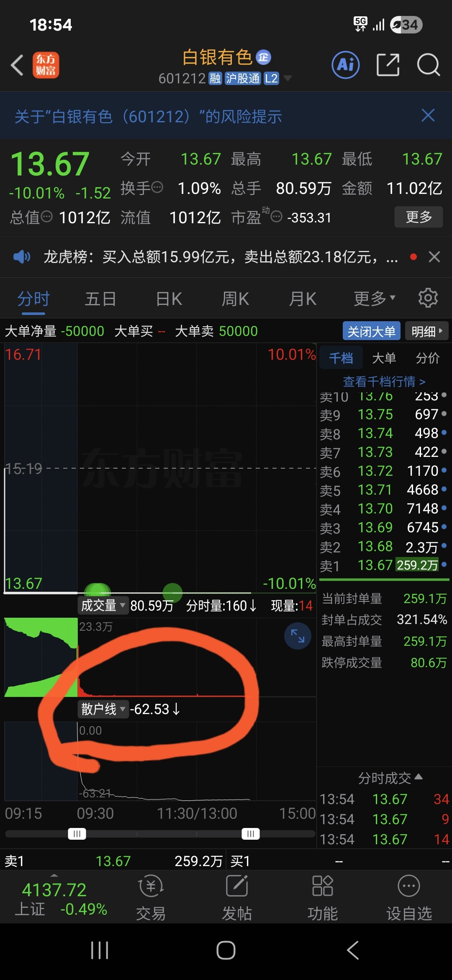Close the risk warning banner
Viewport: 452px width, 980px height.
tap(428, 116)
